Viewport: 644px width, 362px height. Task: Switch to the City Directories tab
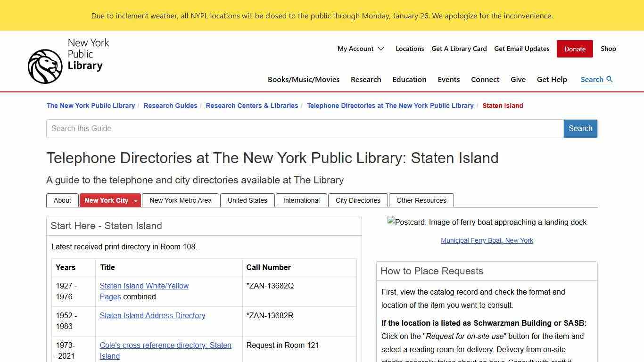[x=357, y=200]
